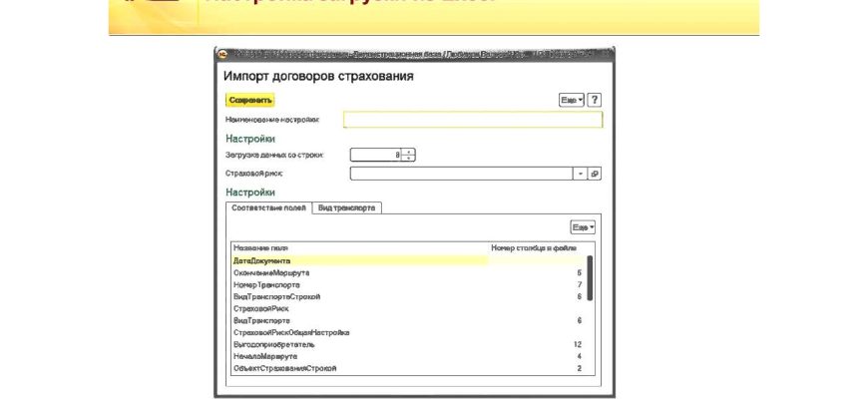Expand the Страховой риск dropdown list
Screen dimensions: 868x399
(581, 174)
